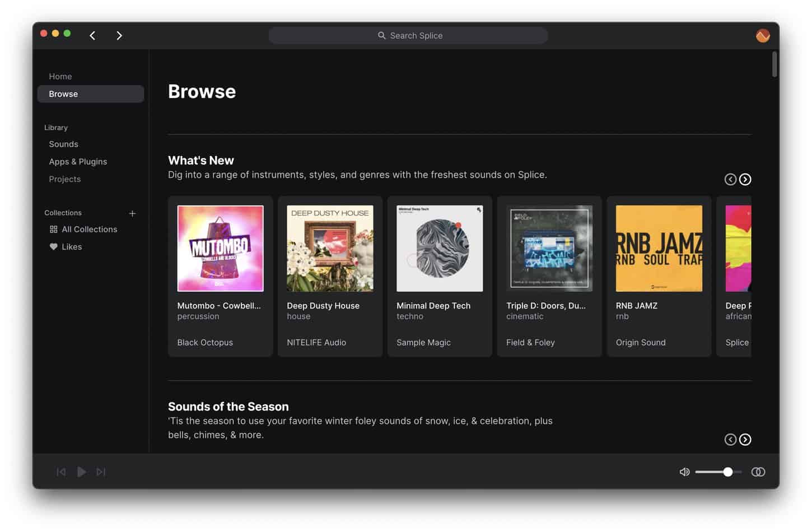The width and height of the screenshot is (812, 532).
Task: Click the All Collections grid icon
Action: click(x=54, y=229)
